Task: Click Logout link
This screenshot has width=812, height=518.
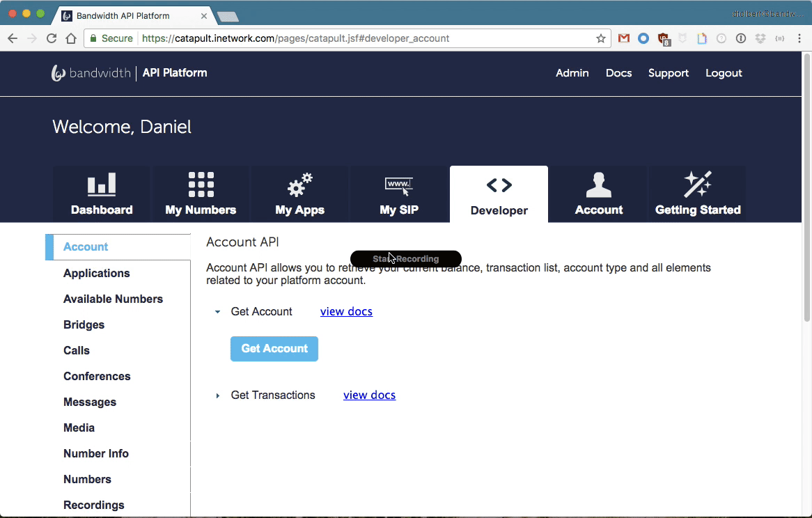Action: [724, 73]
